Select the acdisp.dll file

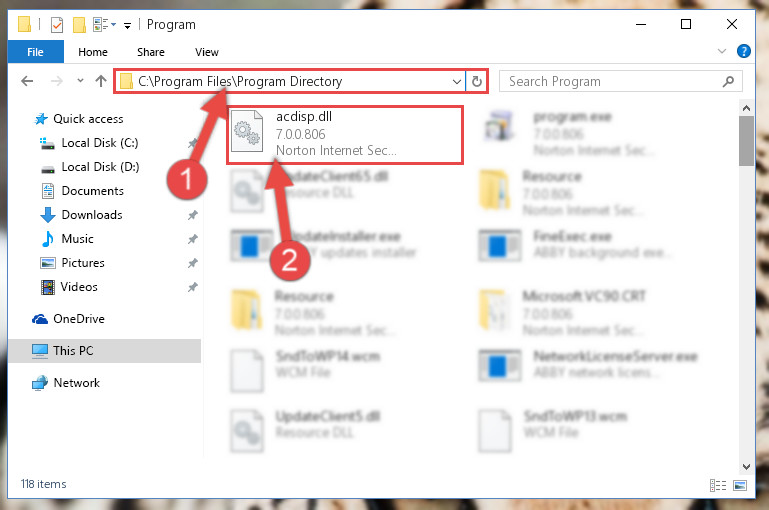[345, 134]
